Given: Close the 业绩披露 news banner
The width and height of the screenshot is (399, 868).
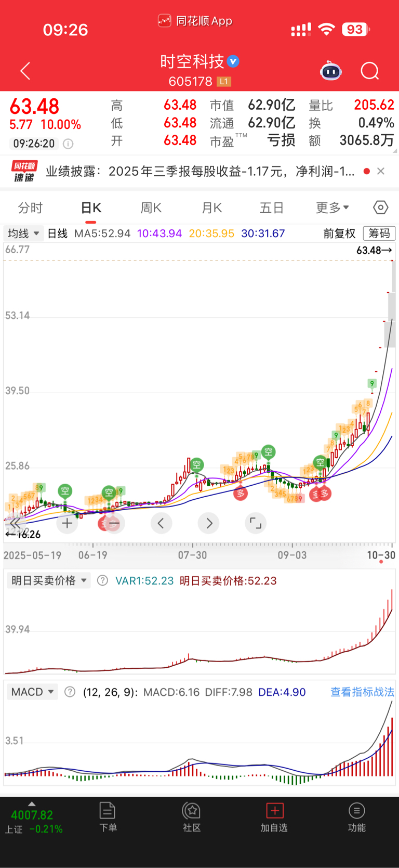Looking at the screenshot, I should 381,171.
